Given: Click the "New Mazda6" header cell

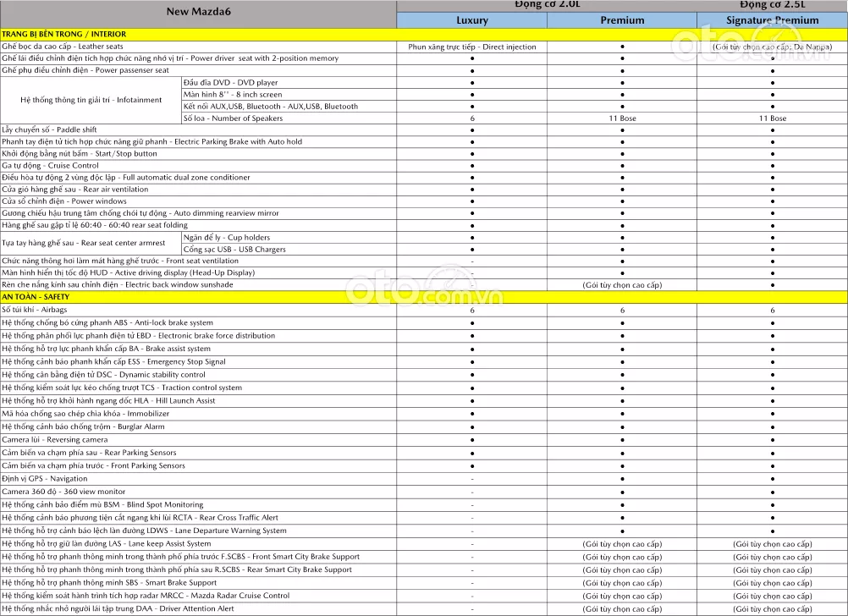Looking at the screenshot, I should [x=198, y=11].
